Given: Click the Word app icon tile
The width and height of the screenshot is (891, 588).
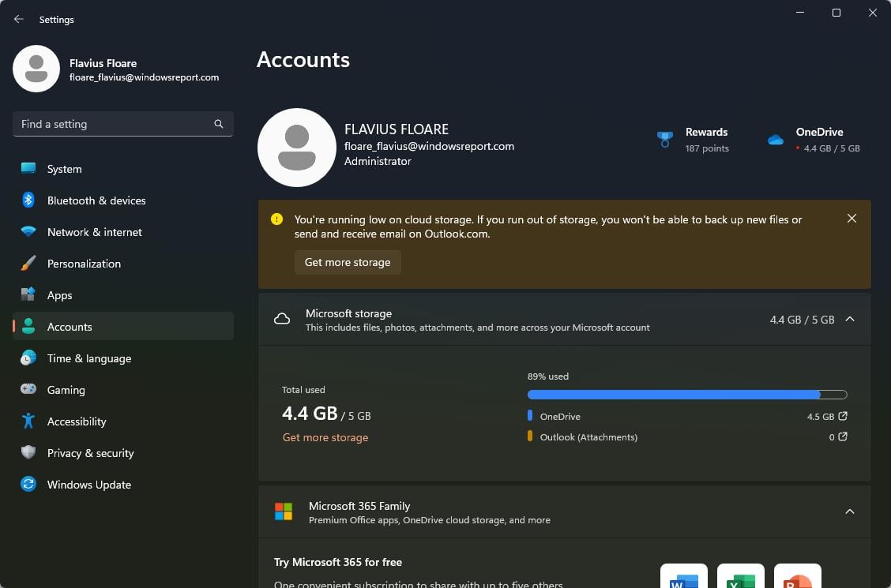Looking at the screenshot, I should 683,576.
